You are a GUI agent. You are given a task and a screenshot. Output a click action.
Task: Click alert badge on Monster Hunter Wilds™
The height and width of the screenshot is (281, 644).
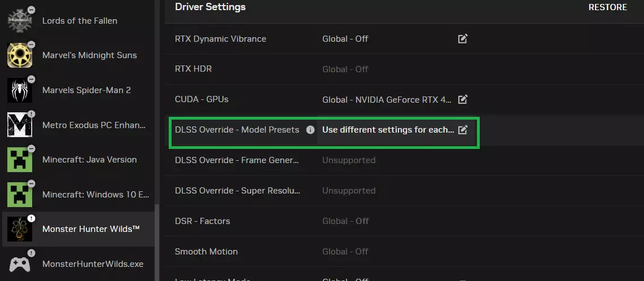[x=32, y=218]
